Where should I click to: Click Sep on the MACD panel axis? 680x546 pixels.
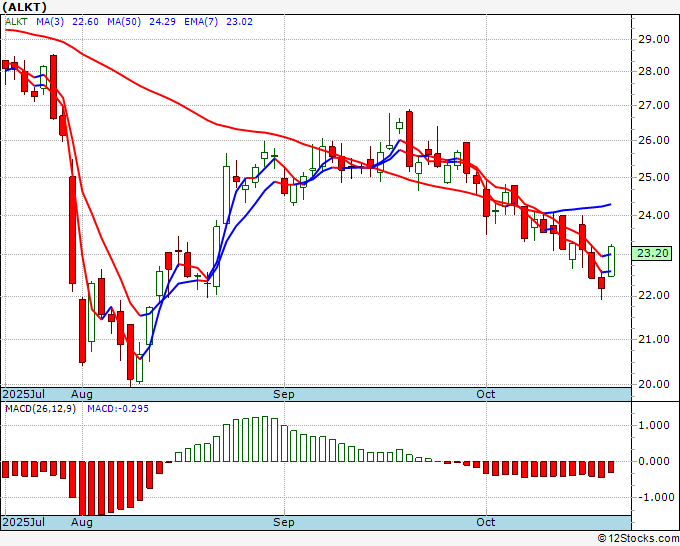(x=284, y=522)
